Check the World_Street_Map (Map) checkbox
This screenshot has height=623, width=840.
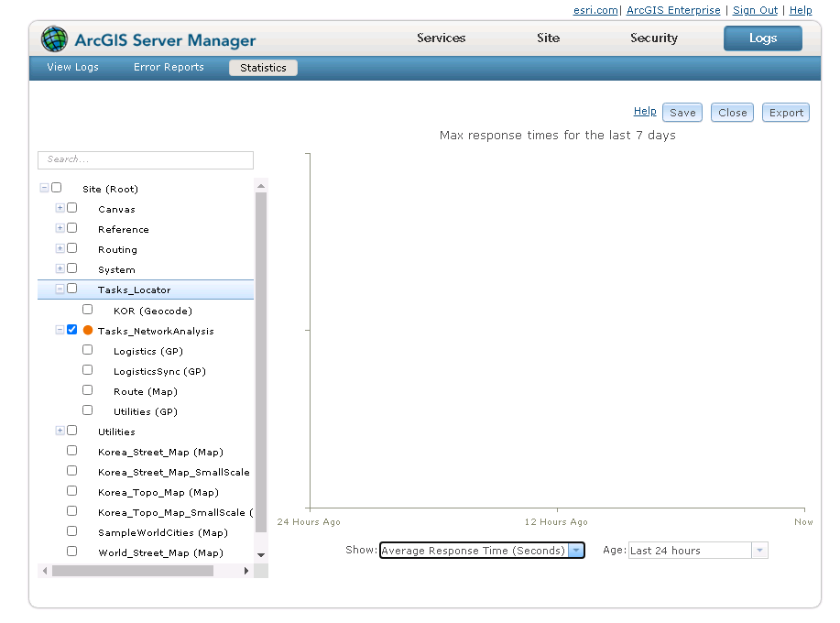click(71, 552)
